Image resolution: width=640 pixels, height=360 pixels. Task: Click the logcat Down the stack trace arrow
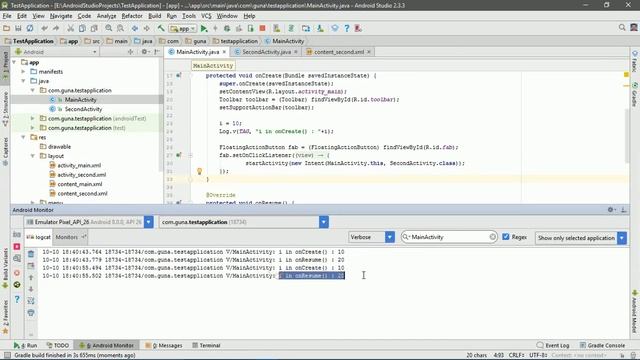click(31, 289)
